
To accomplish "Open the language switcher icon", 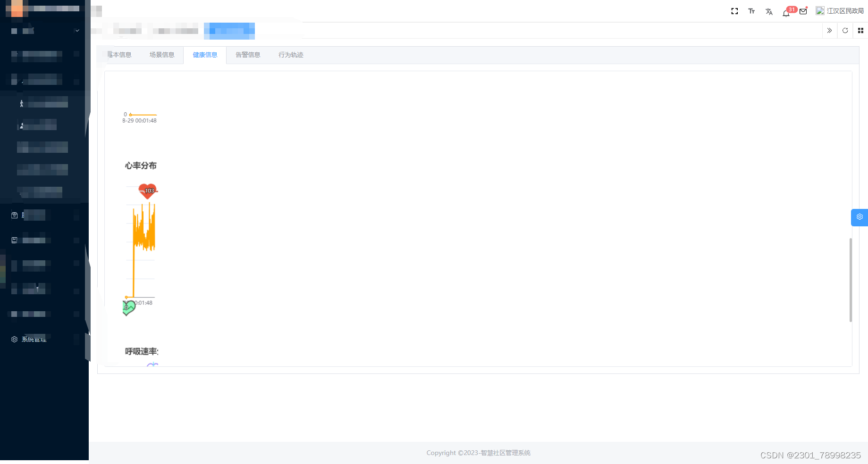I will (x=768, y=11).
